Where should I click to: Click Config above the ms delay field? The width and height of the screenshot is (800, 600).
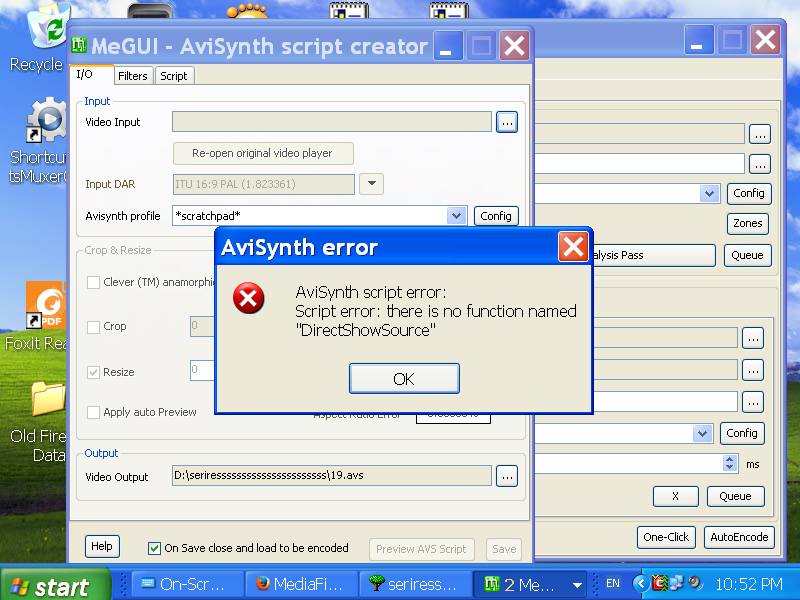(x=742, y=433)
